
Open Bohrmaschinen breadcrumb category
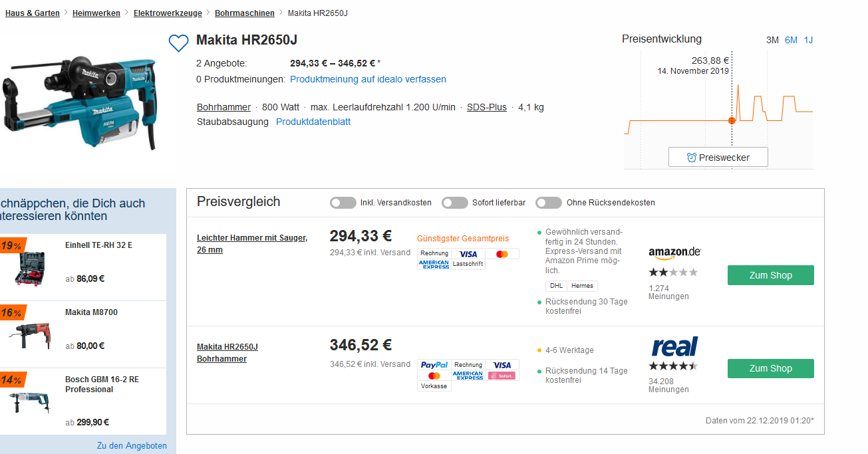(x=244, y=13)
